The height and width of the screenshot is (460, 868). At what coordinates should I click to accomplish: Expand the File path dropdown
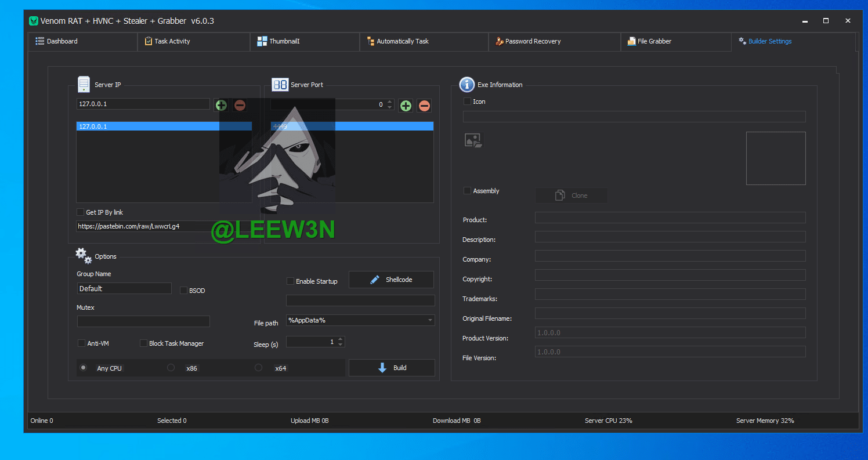coord(430,320)
